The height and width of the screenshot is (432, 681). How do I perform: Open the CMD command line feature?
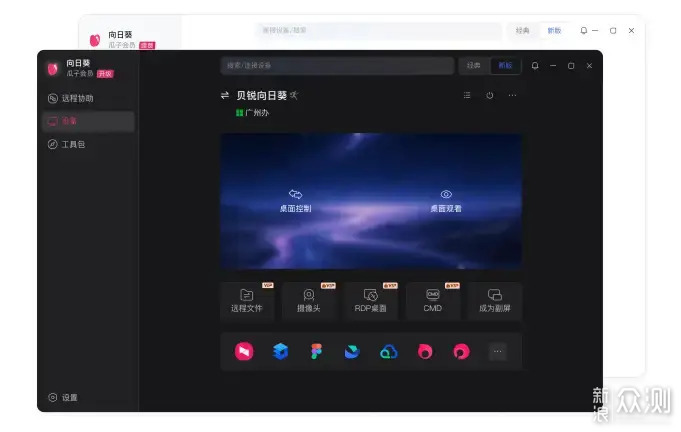(433, 301)
